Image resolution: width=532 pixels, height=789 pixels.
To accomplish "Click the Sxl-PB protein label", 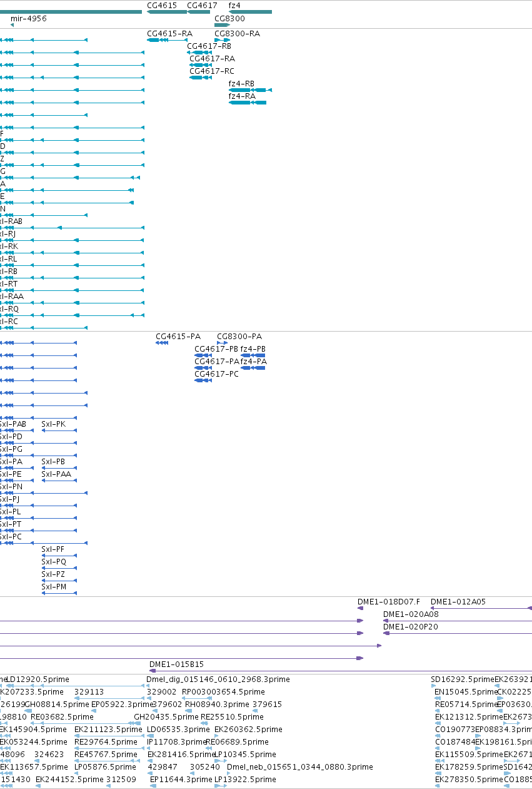I will pos(53,462).
